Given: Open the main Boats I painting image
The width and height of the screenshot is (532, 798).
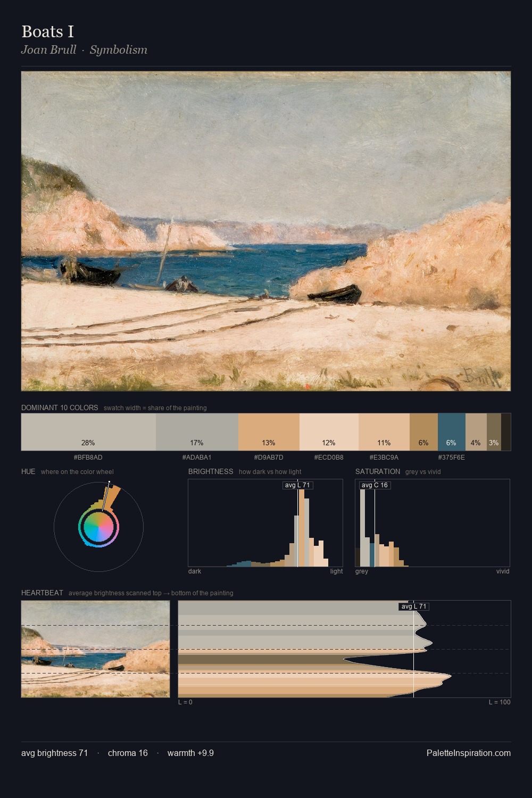Looking at the screenshot, I should [x=266, y=231].
